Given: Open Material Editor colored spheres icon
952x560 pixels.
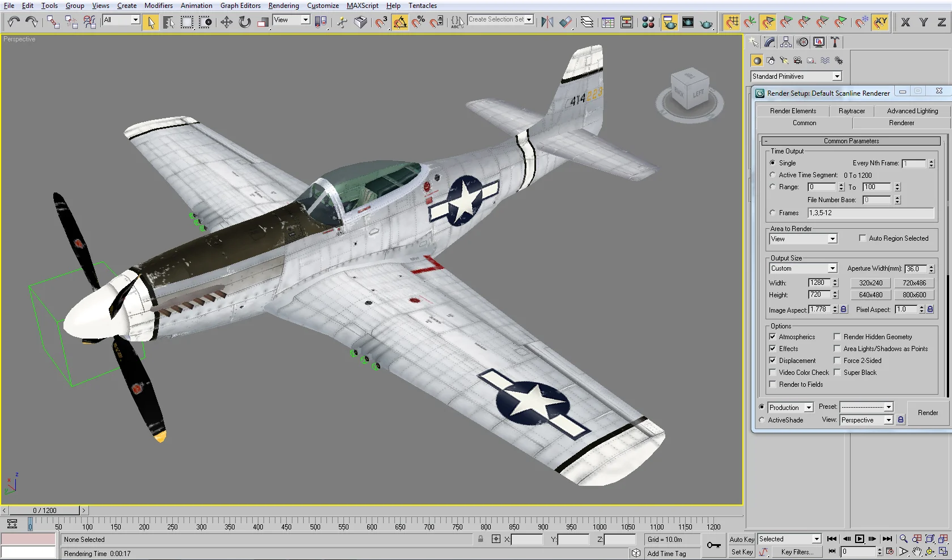Looking at the screenshot, I should pos(648,22).
